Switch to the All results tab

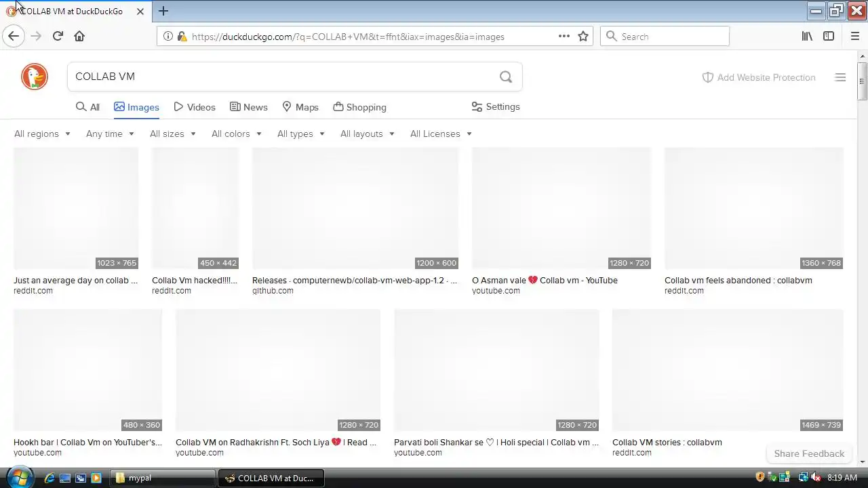(x=87, y=107)
